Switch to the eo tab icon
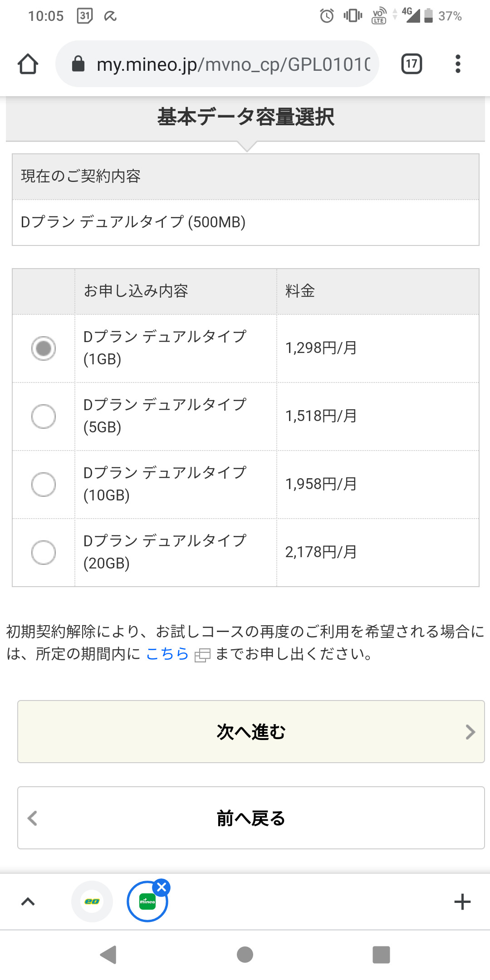 pos(92,902)
